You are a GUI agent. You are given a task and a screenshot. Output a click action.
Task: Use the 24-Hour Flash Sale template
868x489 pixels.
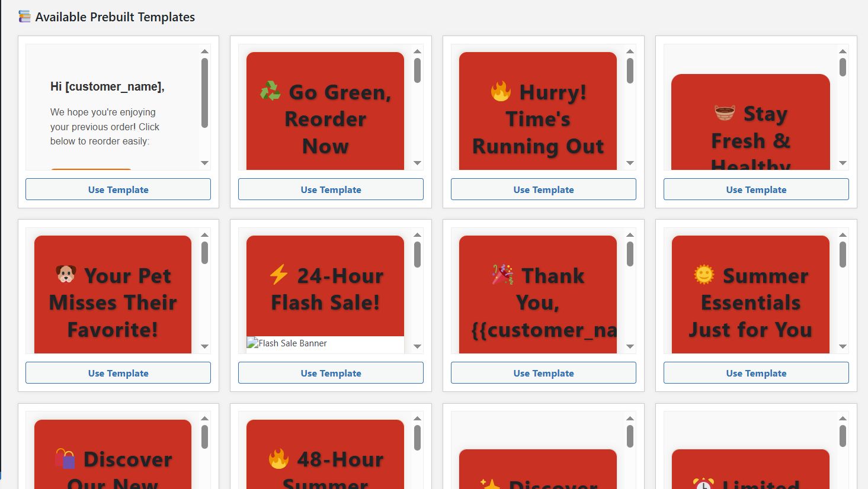click(331, 373)
